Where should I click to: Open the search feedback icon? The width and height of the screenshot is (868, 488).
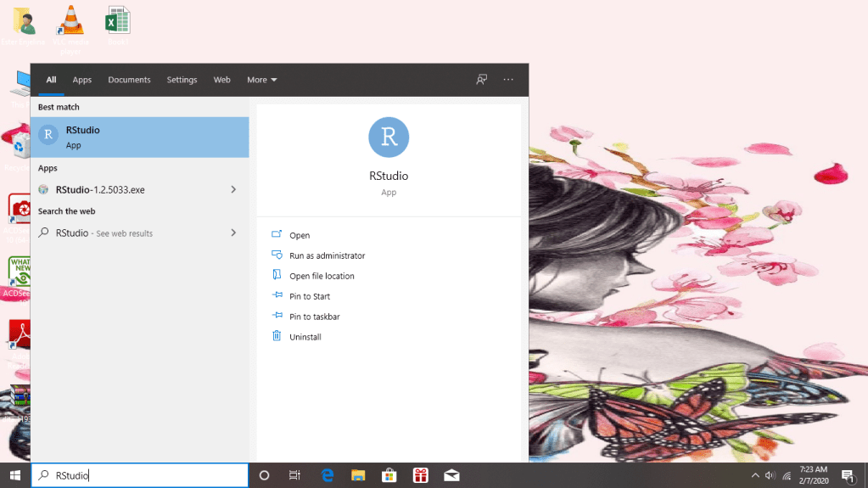482,80
